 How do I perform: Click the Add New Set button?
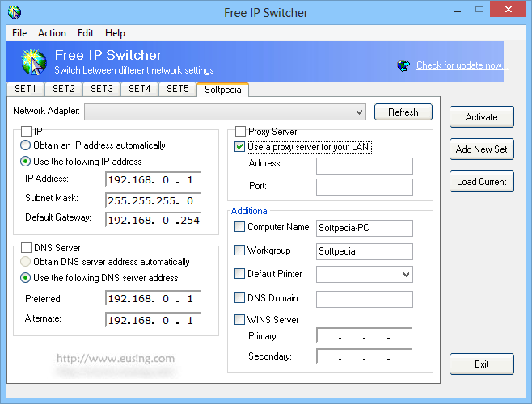click(x=482, y=149)
